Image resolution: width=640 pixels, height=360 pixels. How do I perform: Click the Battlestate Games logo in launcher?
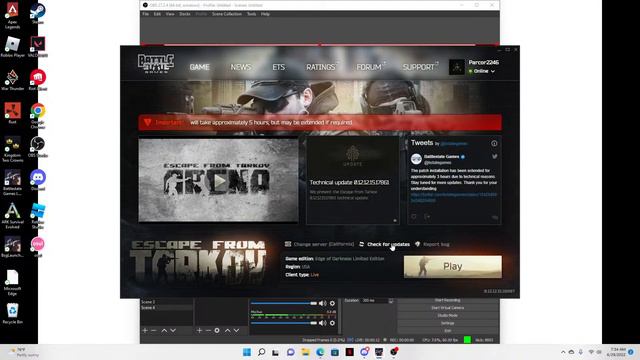pos(156,64)
